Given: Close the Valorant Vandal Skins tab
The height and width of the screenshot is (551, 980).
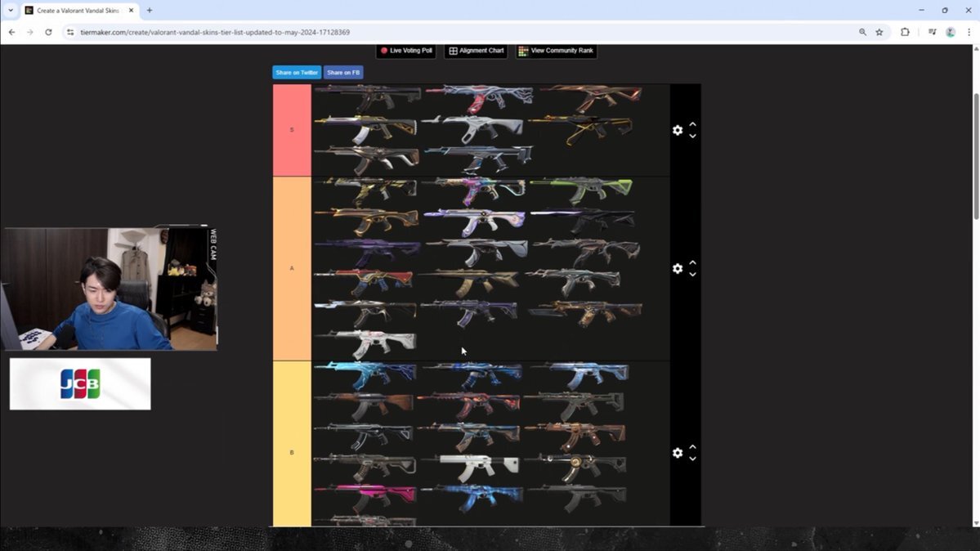Looking at the screenshot, I should tap(132, 11).
